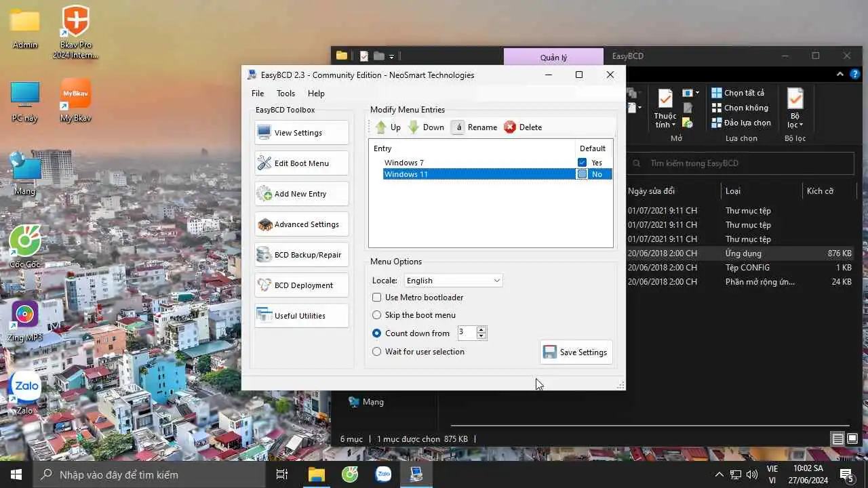Move the selected entry Down
The width and height of the screenshot is (868, 488).
(426, 127)
